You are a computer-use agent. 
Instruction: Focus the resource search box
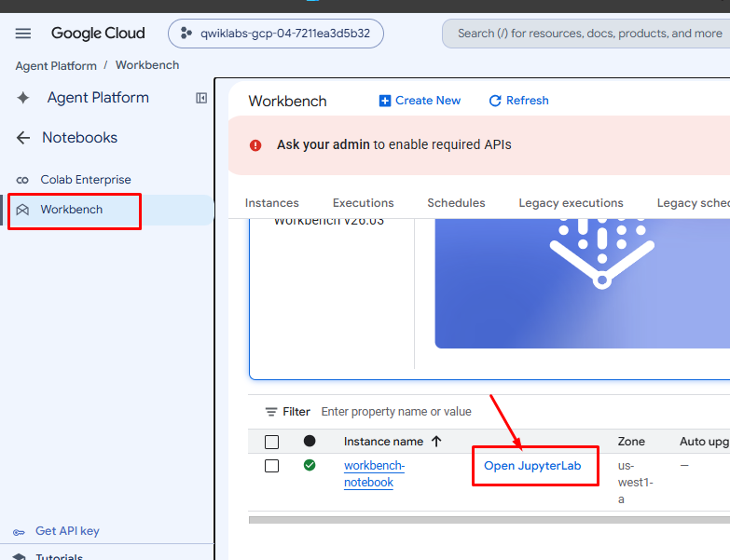(x=586, y=34)
